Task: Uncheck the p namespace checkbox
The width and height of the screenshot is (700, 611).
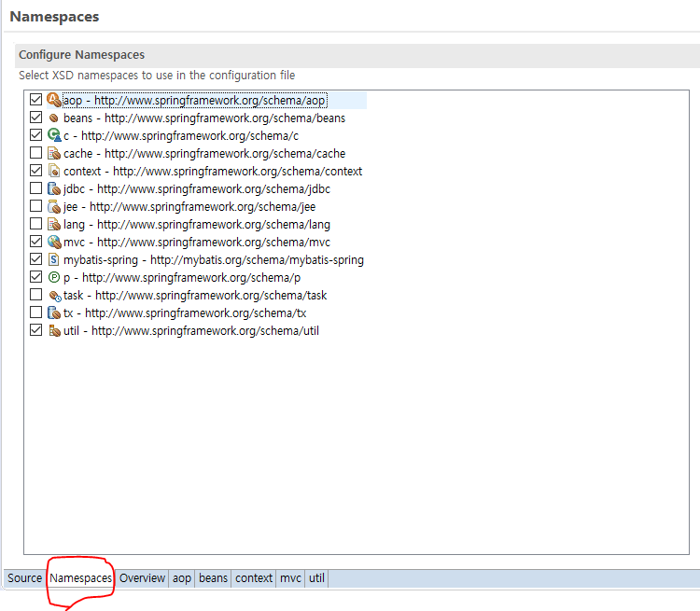Action: coord(35,277)
